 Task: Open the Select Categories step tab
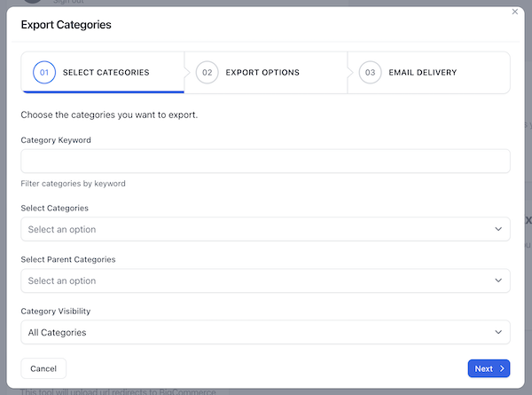(x=103, y=73)
